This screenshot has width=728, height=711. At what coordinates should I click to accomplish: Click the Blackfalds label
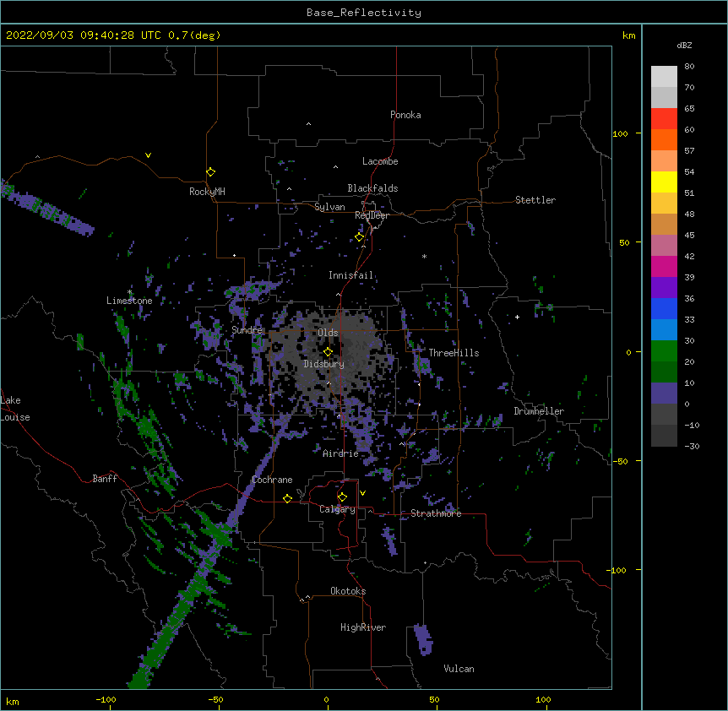coord(372,188)
